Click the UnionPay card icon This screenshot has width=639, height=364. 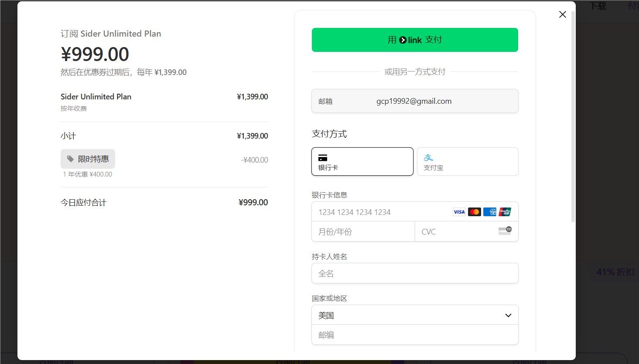505,212
